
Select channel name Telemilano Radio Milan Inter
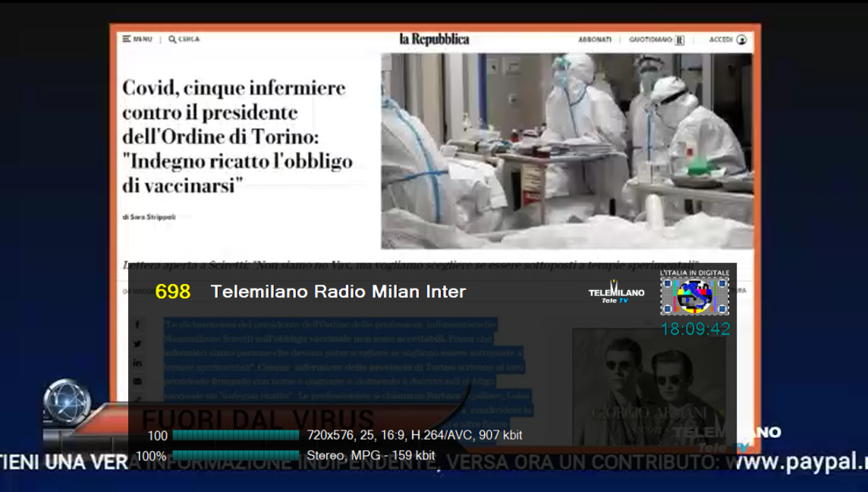pyautogui.click(x=338, y=292)
